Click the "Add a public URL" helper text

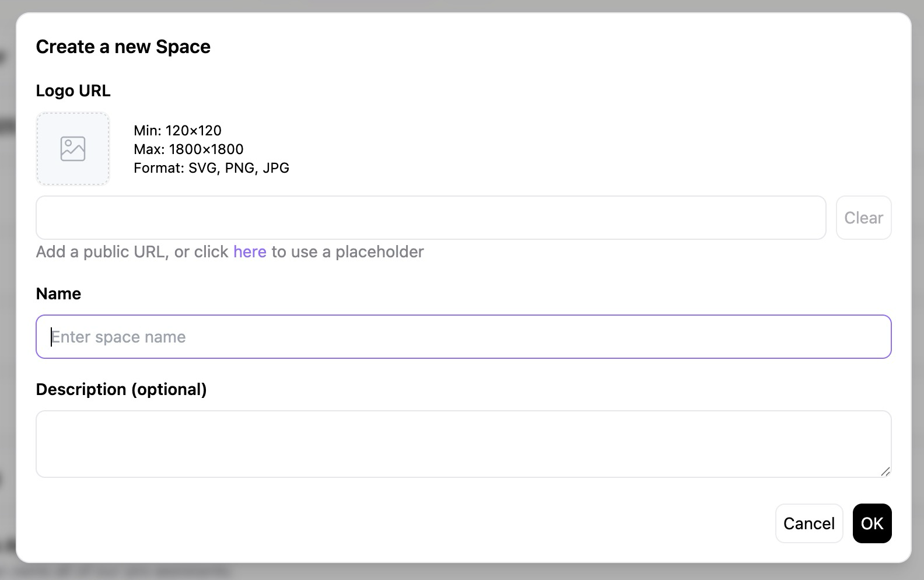[x=102, y=251]
